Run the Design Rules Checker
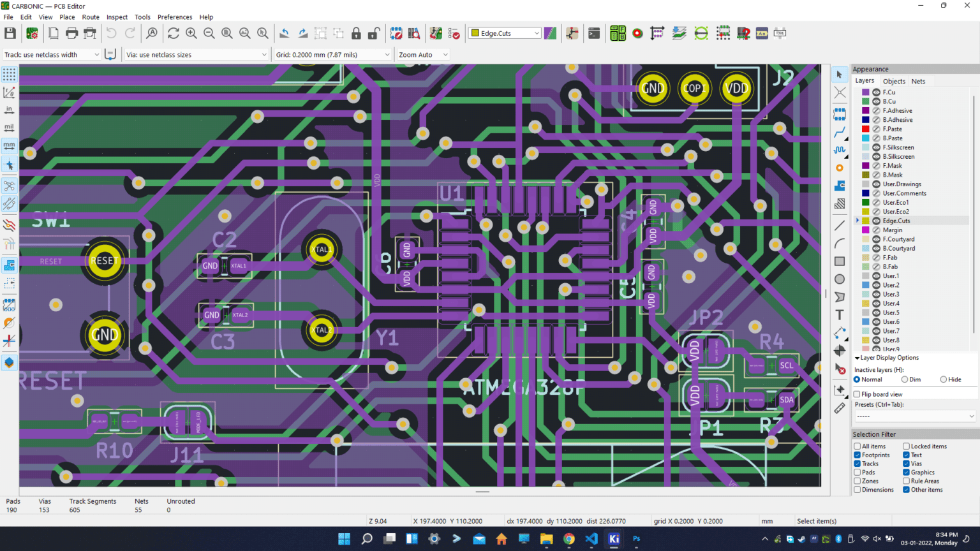The height and width of the screenshot is (551, 980). tap(454, 33)
